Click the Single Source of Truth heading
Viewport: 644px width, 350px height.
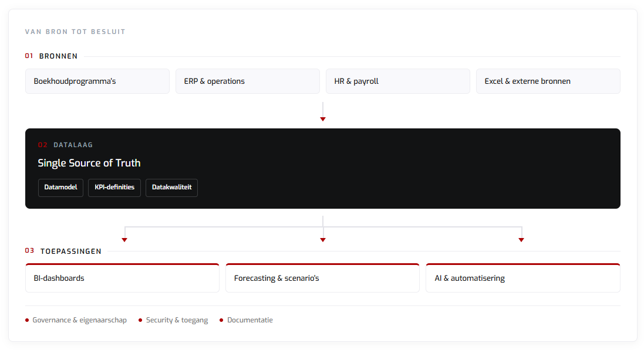point(89,163)
